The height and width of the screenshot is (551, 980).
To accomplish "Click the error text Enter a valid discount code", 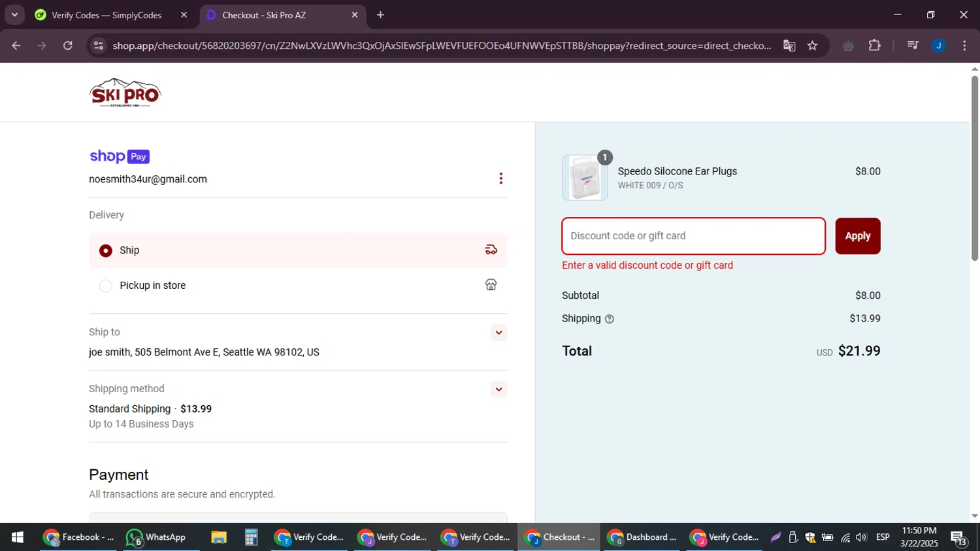I will coord(647,265).
